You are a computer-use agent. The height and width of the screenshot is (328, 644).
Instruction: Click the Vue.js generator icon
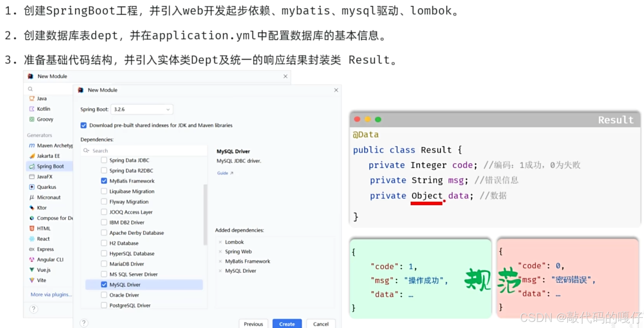pos(32,270)
